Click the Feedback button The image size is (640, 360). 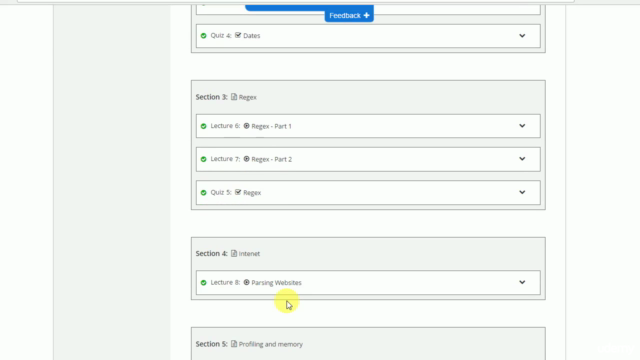pos(349,15)
